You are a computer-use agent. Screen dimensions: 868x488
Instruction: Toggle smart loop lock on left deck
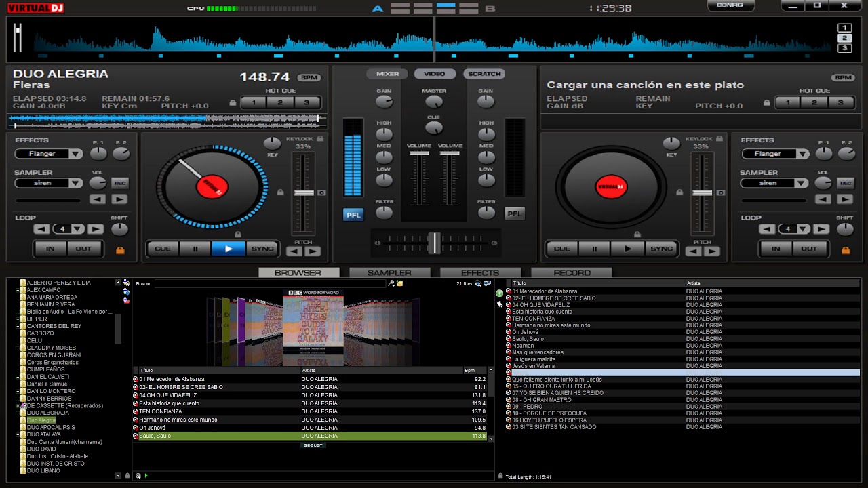tap(120, 250)
